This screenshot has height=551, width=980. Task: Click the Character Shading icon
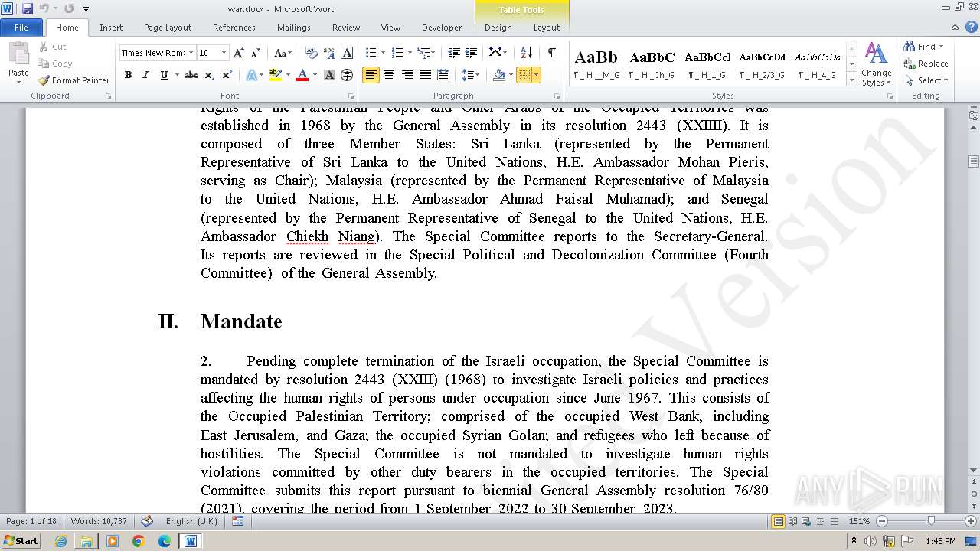tap(329, 75)
